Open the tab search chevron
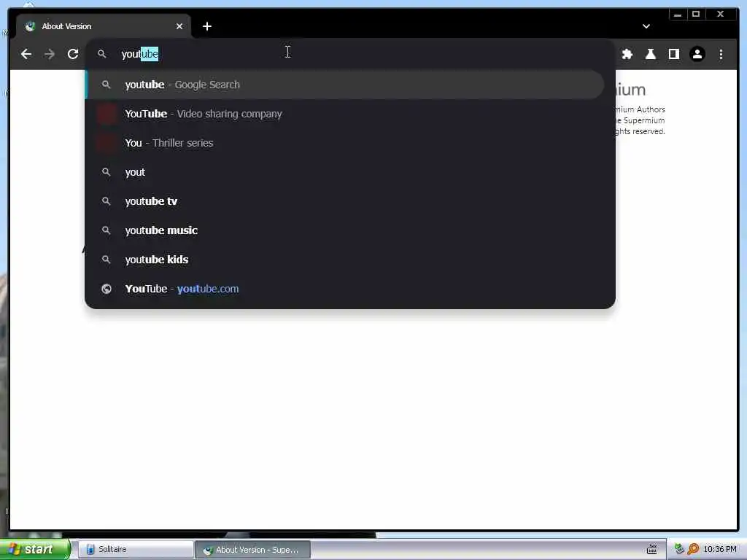The height and width of the screenshot is (560, 747). pos(646,26)
